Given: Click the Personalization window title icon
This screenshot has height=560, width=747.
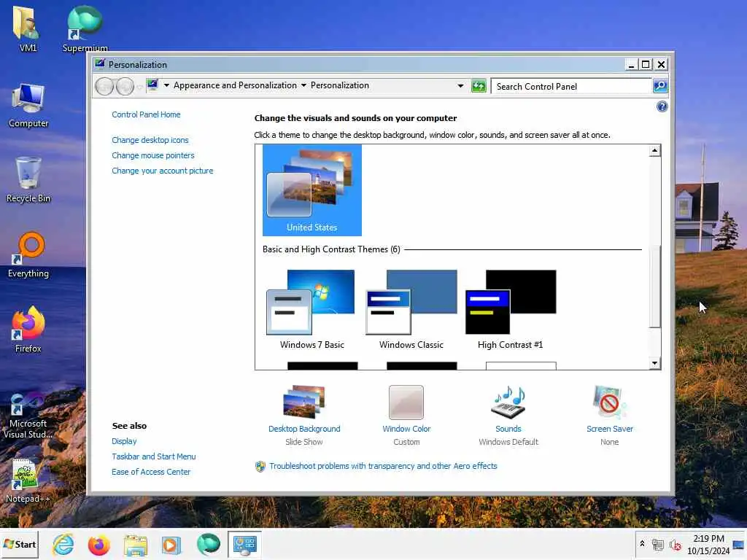Looking at the screenshot, I should click(99, 64).
